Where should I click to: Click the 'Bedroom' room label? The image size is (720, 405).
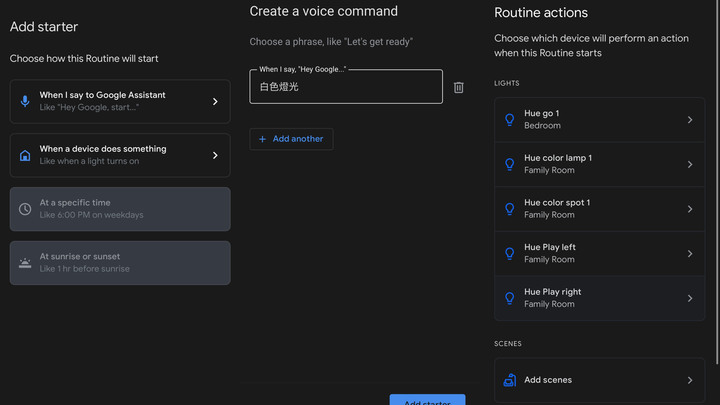point(542,125)
